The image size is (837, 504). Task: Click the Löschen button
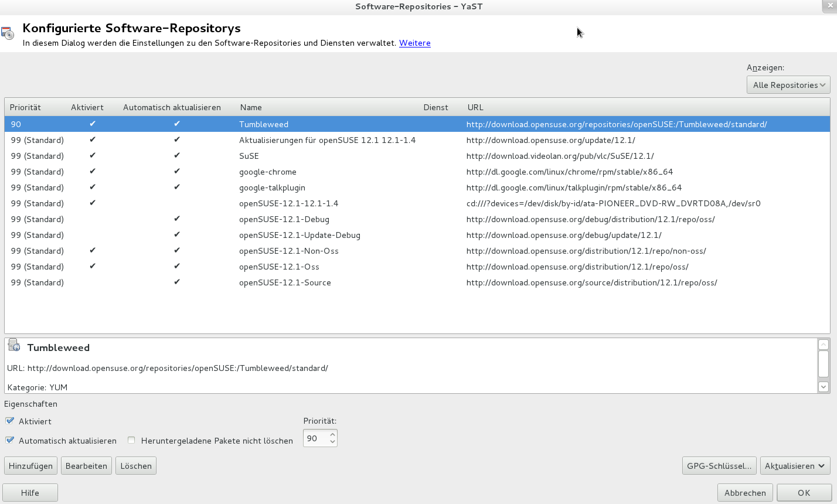[x=136, y=466]
